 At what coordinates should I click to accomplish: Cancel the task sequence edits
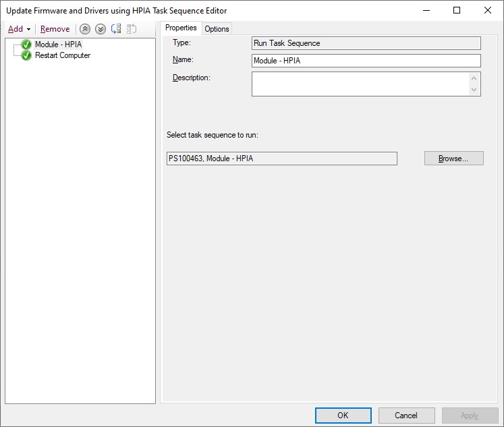coord(406,415)
